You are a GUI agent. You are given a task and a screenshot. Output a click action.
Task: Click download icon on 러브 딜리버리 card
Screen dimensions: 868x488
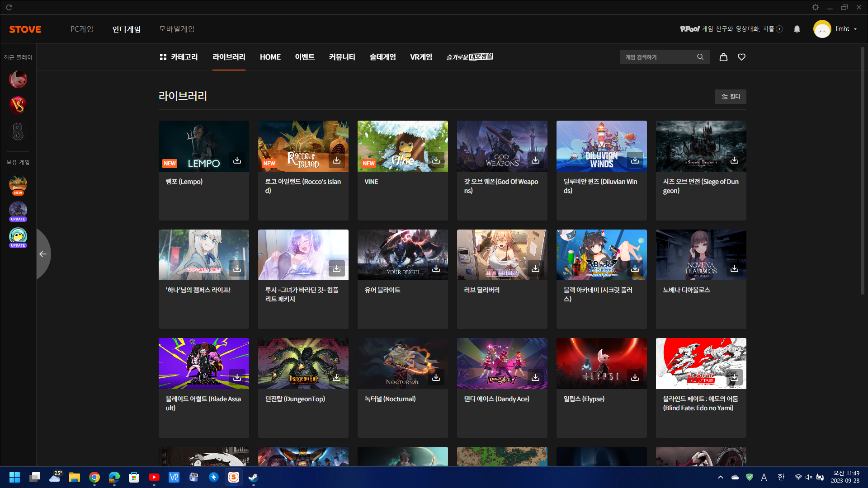click(535, 268)
